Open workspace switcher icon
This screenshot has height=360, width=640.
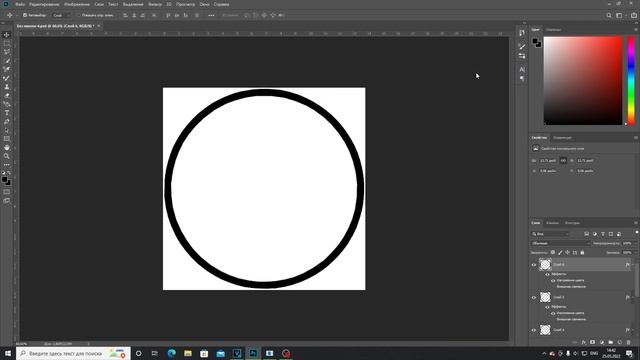[619, 15]
